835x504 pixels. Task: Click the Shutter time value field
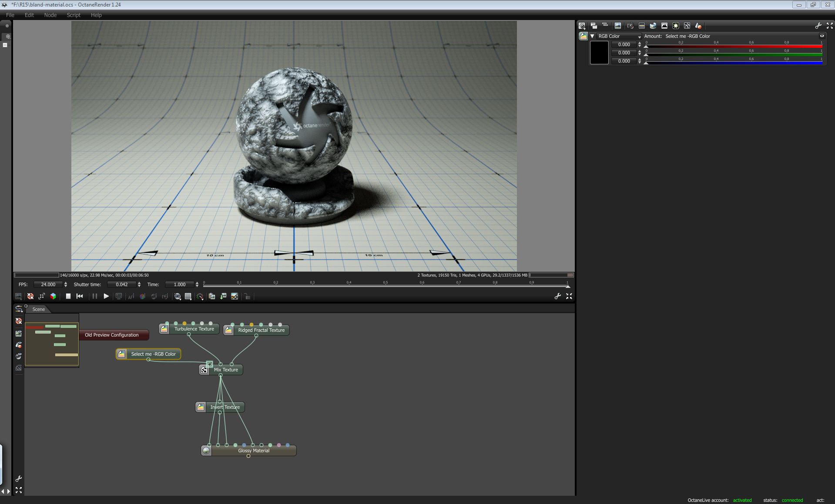click(122, 284)
